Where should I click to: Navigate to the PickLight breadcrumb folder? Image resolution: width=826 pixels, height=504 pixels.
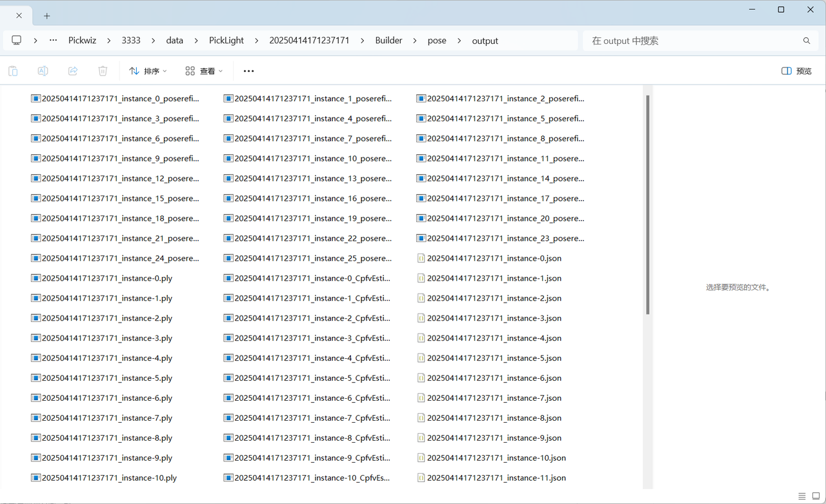[x=226, y=41]
